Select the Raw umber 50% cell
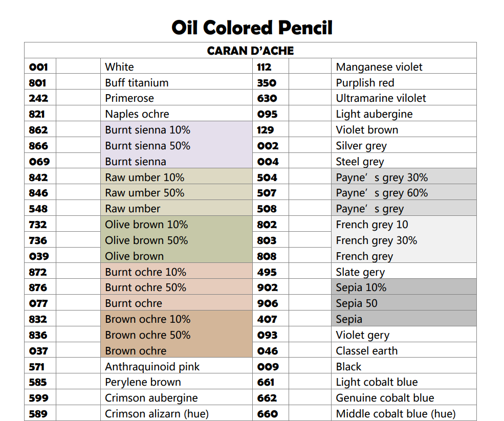 click(177, 192)
